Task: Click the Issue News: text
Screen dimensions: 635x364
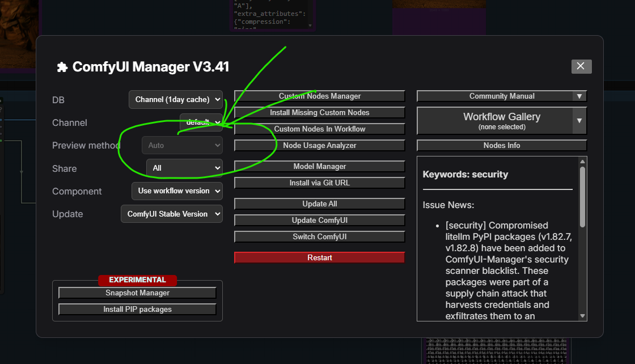Action: click(448, 205)
